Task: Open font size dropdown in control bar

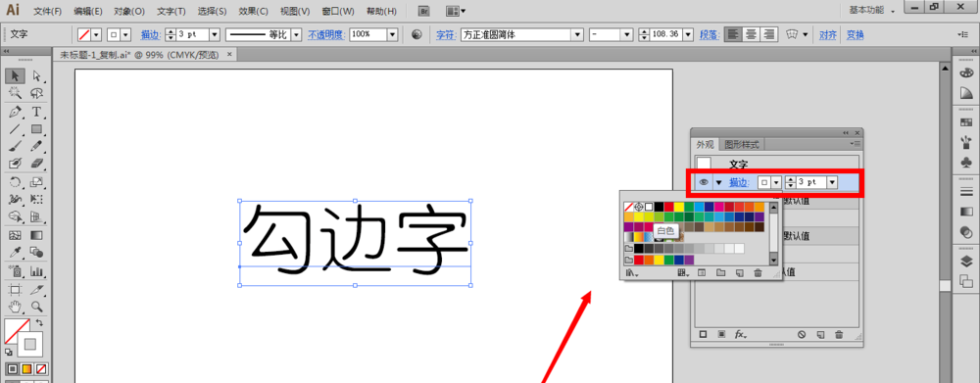Action: point(688,35)
